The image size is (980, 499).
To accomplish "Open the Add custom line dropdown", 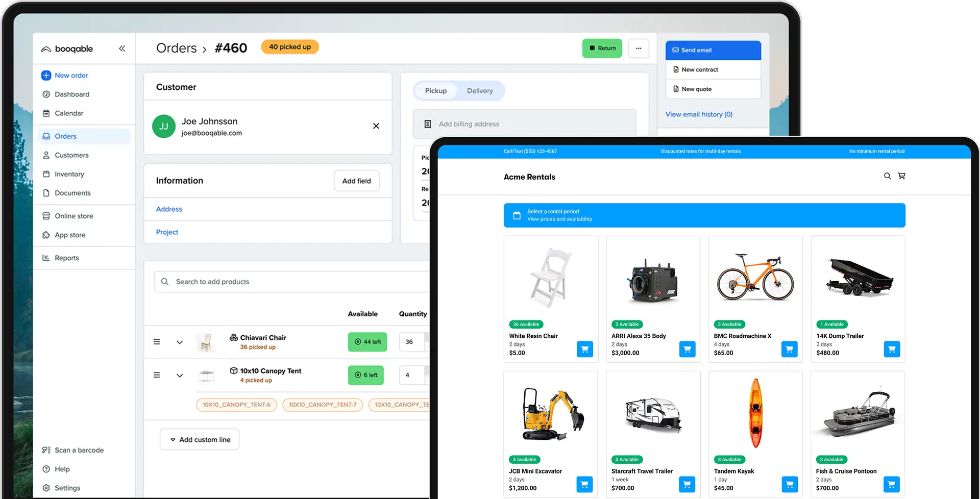I will point(200,440).
